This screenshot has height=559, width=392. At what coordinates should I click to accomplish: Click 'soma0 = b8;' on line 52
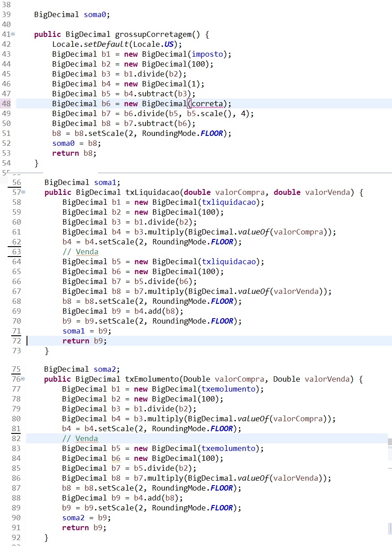coord(77,143)
